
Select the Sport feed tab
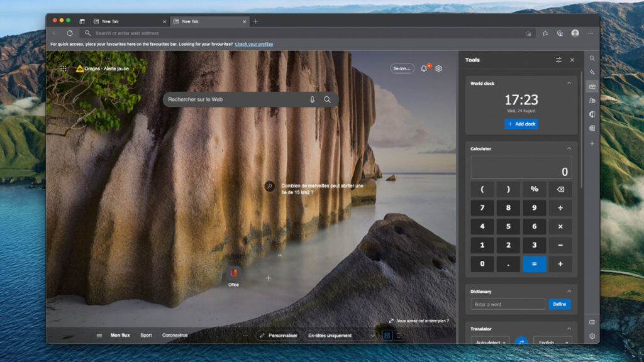(146, 335)
